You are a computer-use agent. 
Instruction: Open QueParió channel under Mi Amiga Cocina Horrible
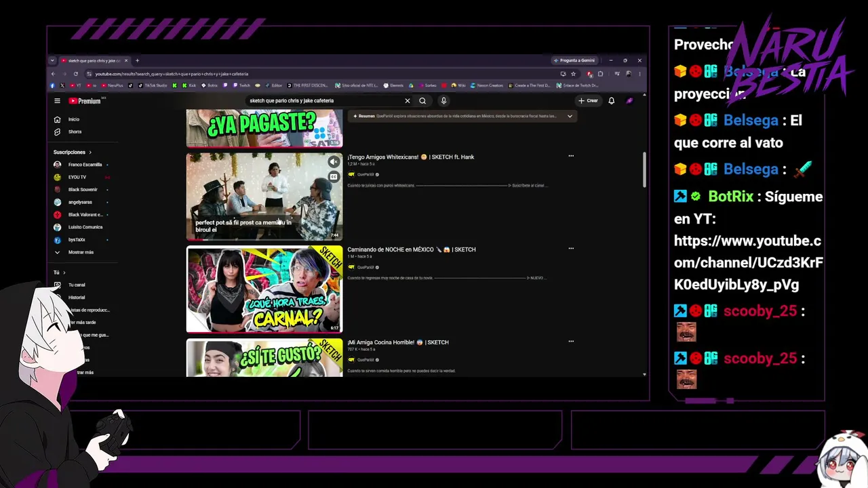tap(366, 360)
